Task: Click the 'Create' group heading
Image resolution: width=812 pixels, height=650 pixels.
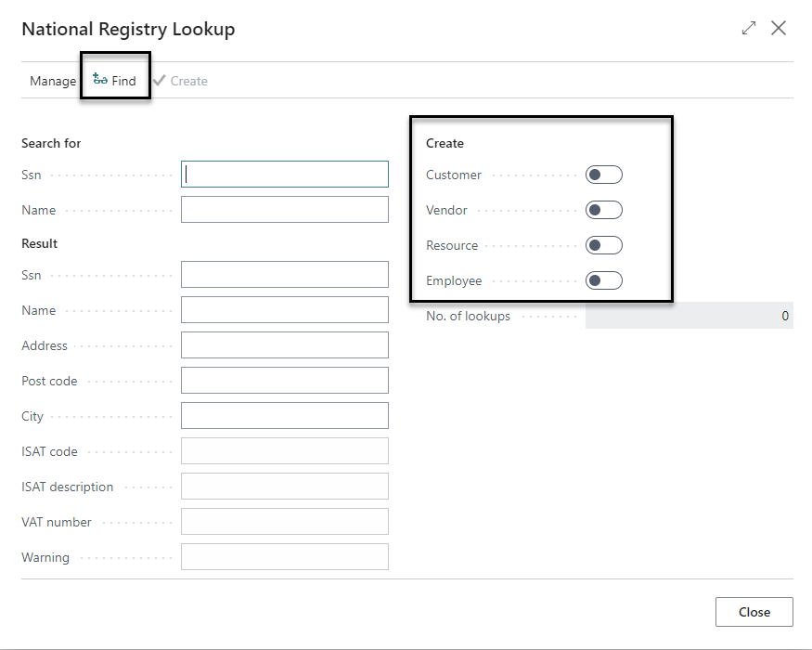Action: tap(445, 143)
